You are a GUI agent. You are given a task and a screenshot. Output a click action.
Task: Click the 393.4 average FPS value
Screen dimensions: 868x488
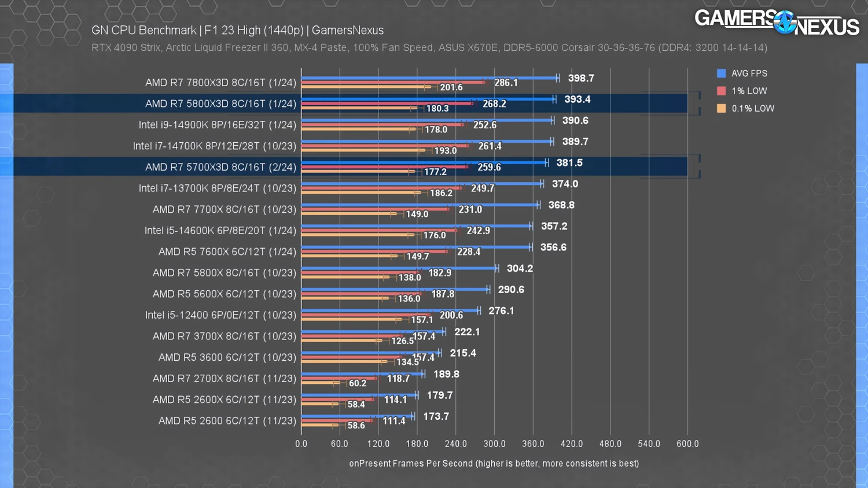578,99
